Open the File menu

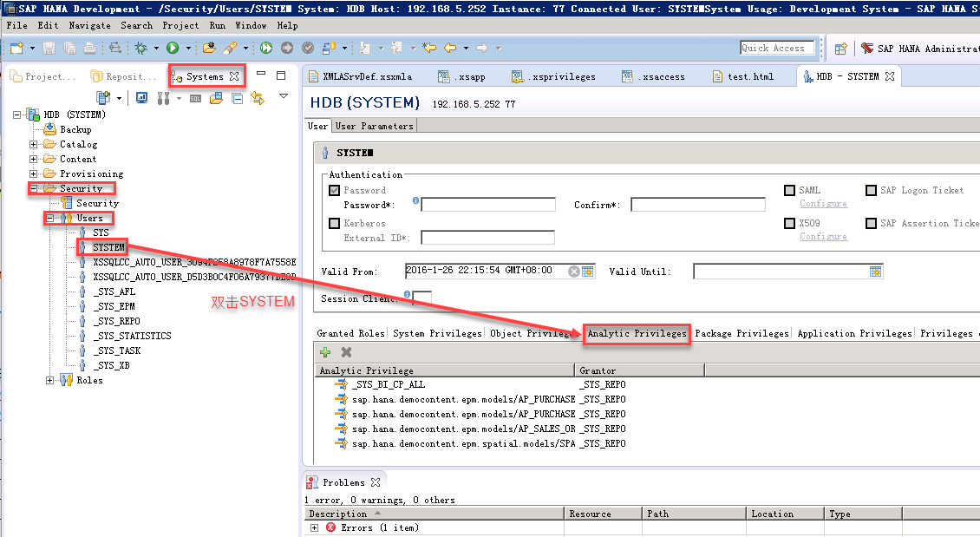(16, 26)
